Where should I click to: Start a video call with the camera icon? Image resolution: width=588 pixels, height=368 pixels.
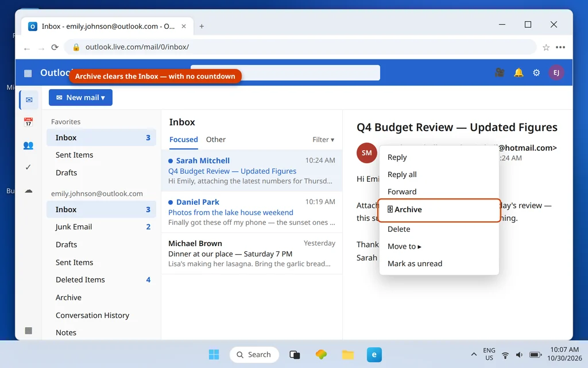point(500,72)
